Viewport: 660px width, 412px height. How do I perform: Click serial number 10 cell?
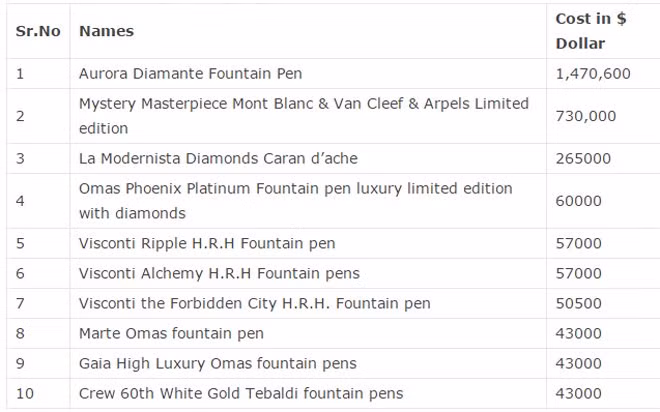pos(25,393)
